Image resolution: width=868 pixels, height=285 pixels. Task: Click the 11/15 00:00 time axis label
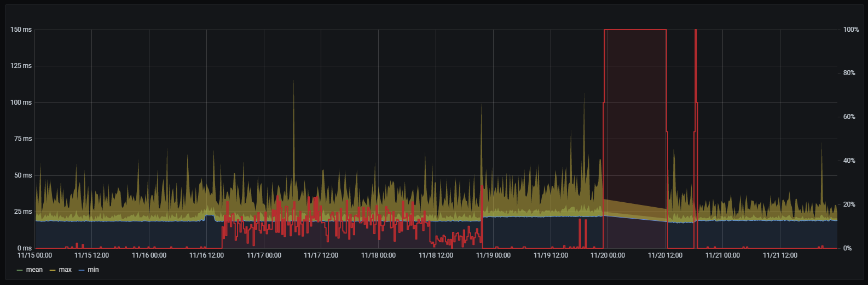click(35, 255)
